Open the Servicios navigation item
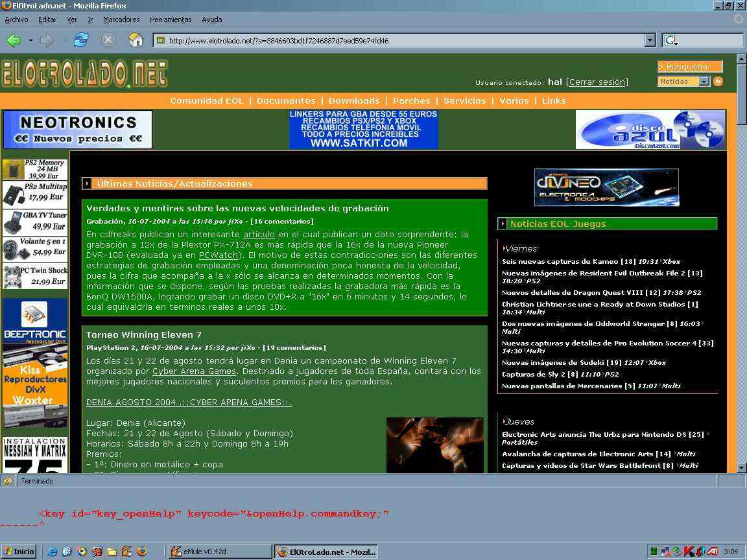The width and height of the screenshot is (747, 560). coord(464,100)
